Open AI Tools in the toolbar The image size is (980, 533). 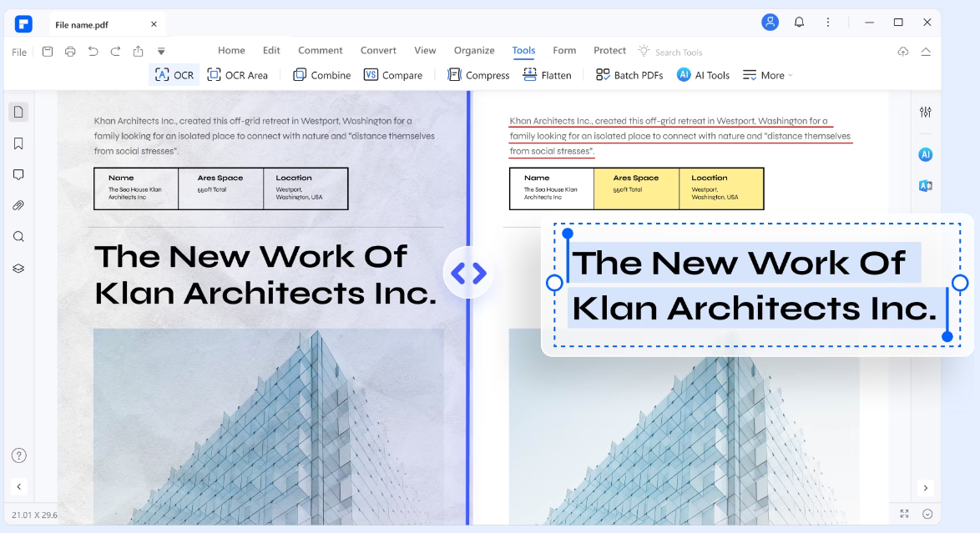(703, 75)
